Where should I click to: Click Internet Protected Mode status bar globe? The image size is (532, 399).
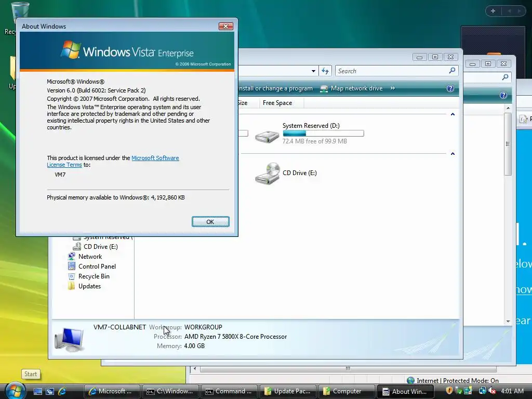[x=410, y=380]
